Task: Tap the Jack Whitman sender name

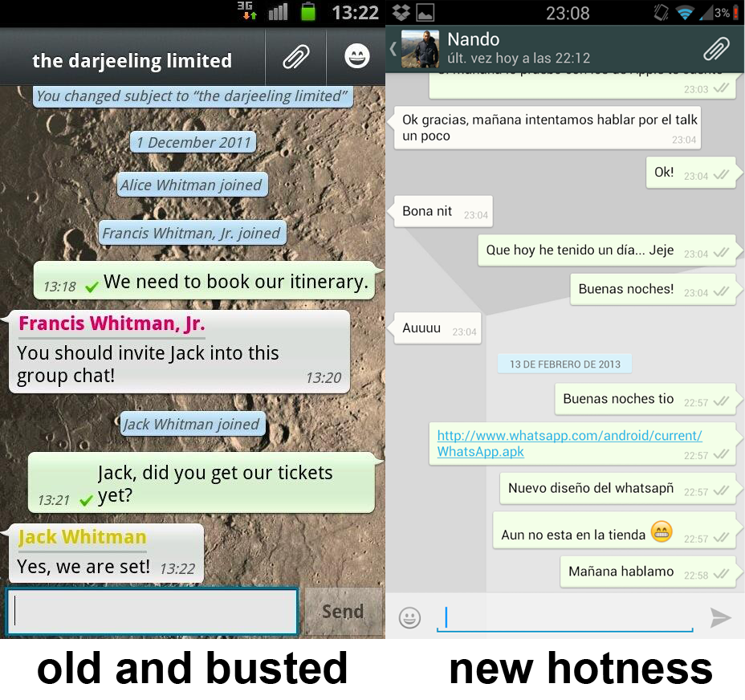Action: click(x=82, y=537)
